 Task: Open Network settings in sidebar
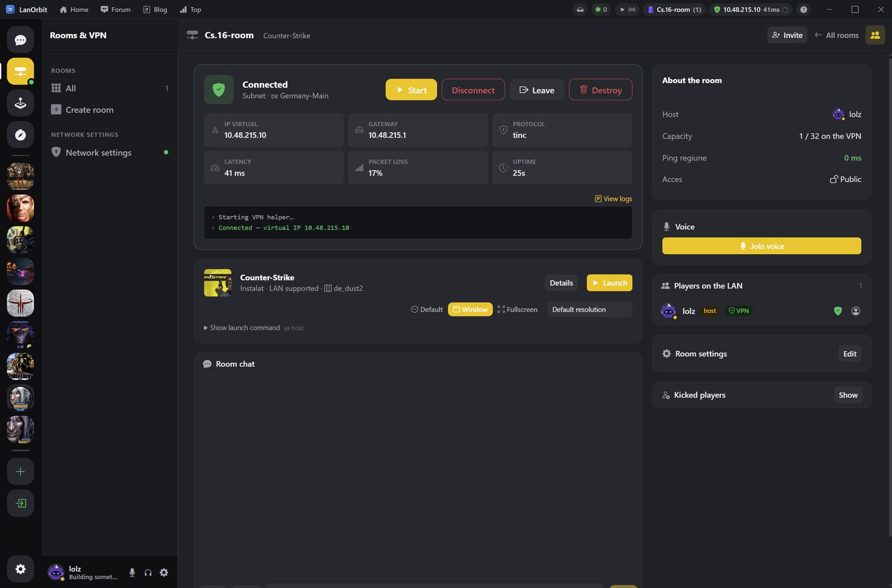pos(109,152)
